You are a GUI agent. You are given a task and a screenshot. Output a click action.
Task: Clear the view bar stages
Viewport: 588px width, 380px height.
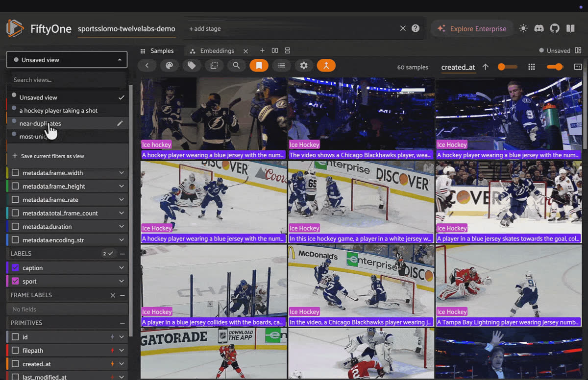pyautogui.click(x=403, y=28)
